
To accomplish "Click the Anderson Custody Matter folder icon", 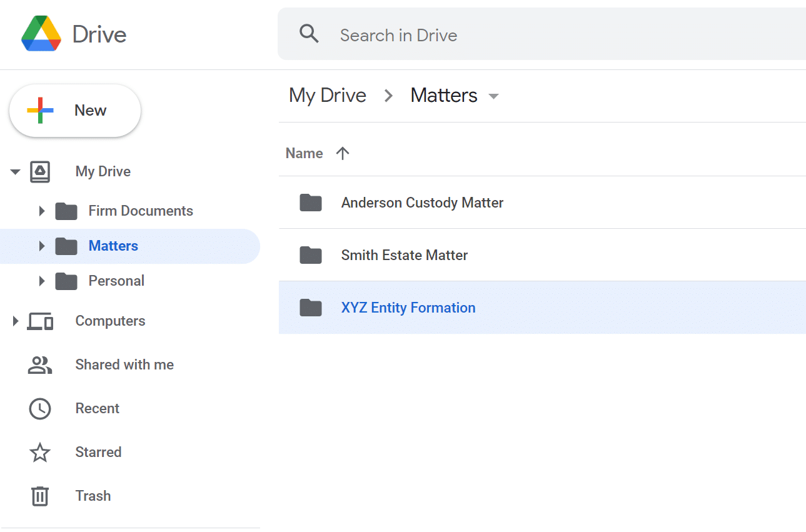I will pyautogui.click(x=311, y=203).
